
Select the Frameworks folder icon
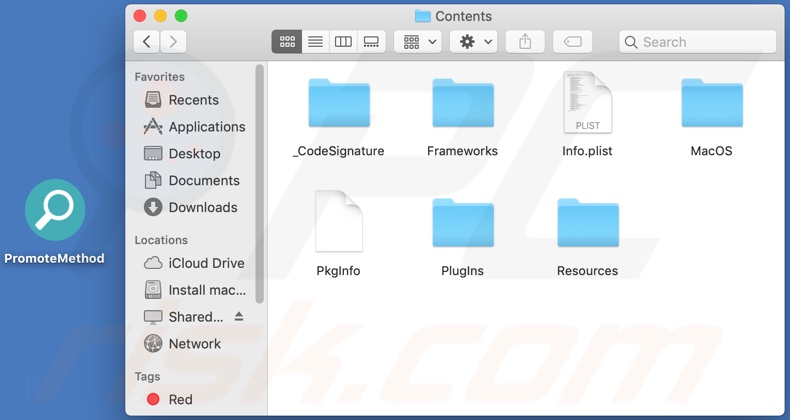[x=463, y=103]
